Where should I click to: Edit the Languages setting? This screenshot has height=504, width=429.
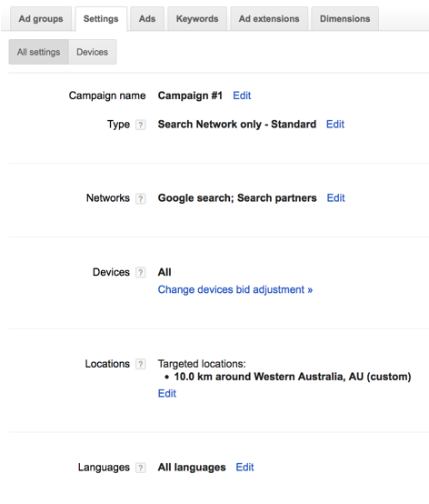(x=244, y=467)
